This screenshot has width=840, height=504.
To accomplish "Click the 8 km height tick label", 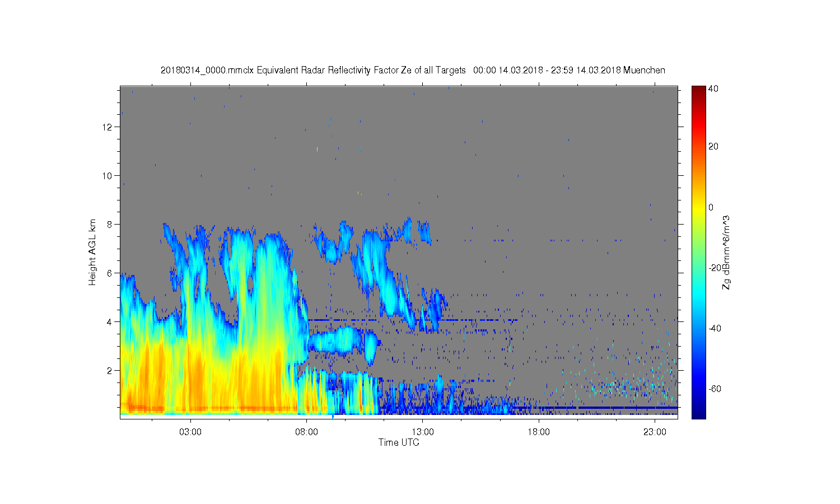I will pyautogui.click(x=110, y=224).
